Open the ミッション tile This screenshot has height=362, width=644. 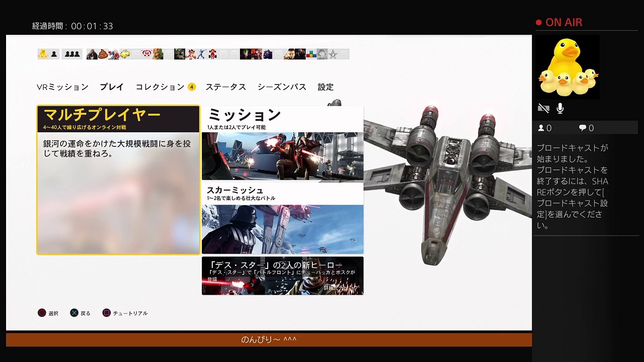(283, 143)
